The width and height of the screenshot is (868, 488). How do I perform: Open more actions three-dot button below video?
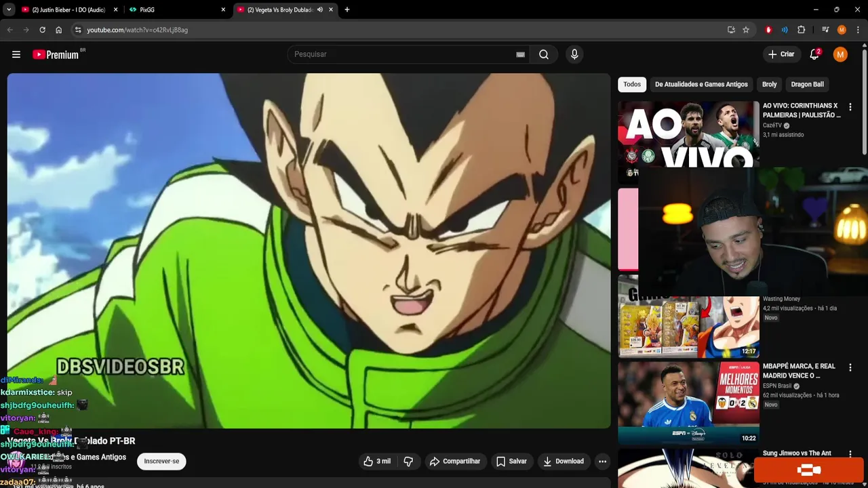[602, 462]
